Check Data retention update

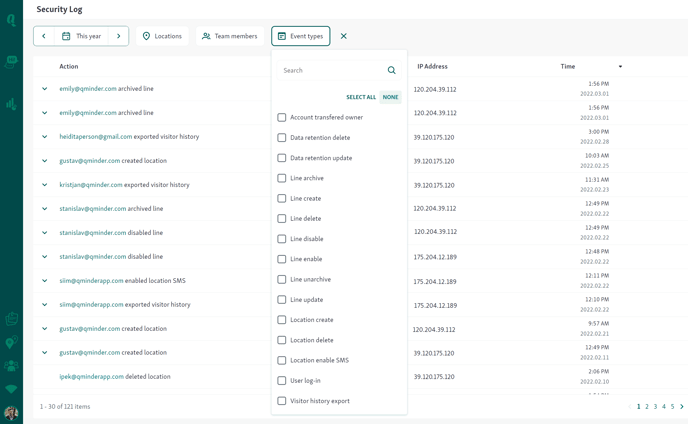pos(282,158)
